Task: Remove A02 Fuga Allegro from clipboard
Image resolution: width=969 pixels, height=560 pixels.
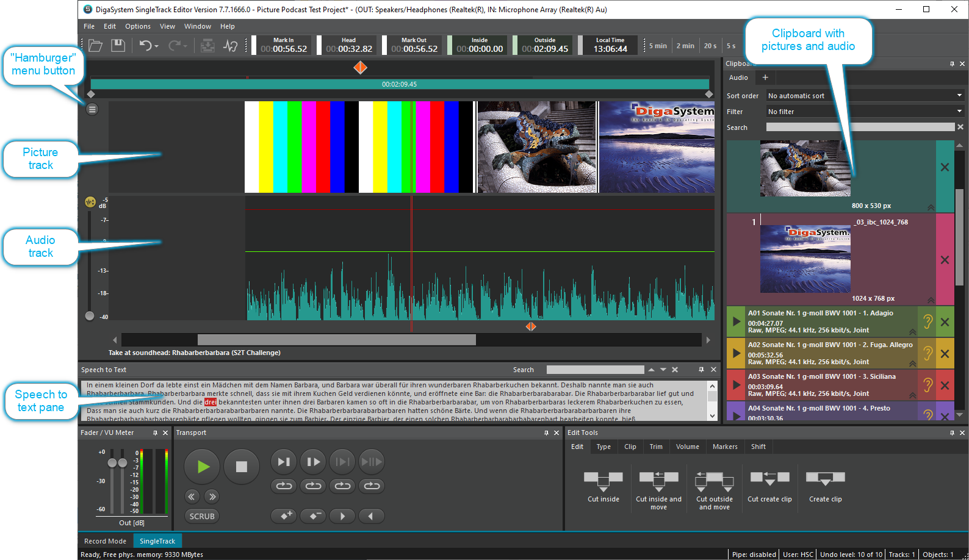Action: pos(945,354)
